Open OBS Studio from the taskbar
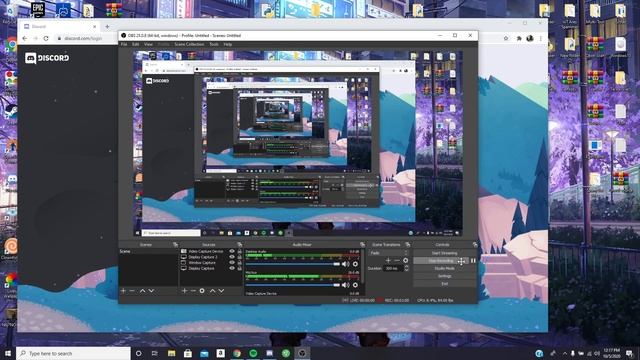 pos(302,353)
